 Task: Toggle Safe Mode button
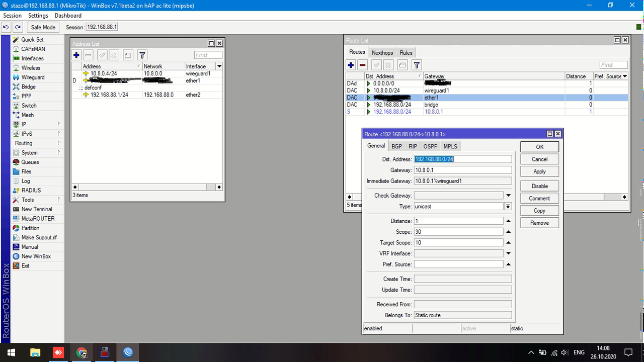(43, 27)
